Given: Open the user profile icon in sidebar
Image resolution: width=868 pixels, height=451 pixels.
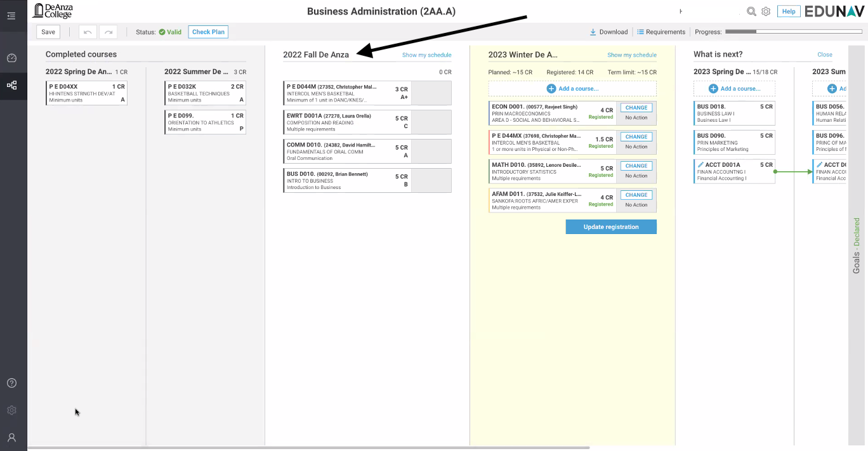Looking at the screenshot, I should click(x=11, y=438).
